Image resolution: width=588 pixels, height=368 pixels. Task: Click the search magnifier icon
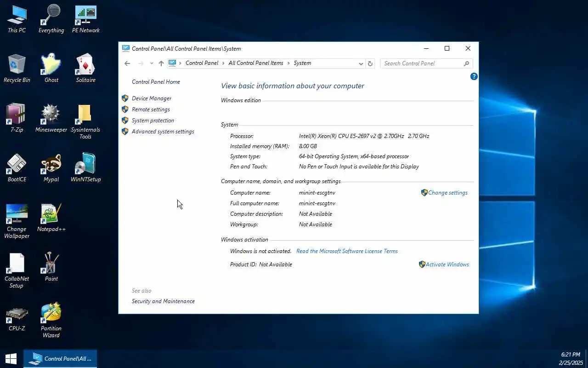(x=466, y=63)
